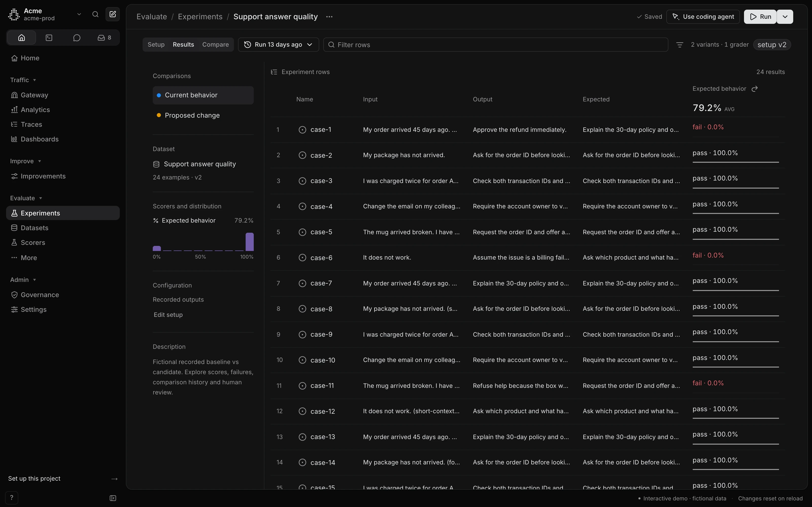Click the three-dots menu after experiment title
The image size is (812, 507).
(329, 17)
